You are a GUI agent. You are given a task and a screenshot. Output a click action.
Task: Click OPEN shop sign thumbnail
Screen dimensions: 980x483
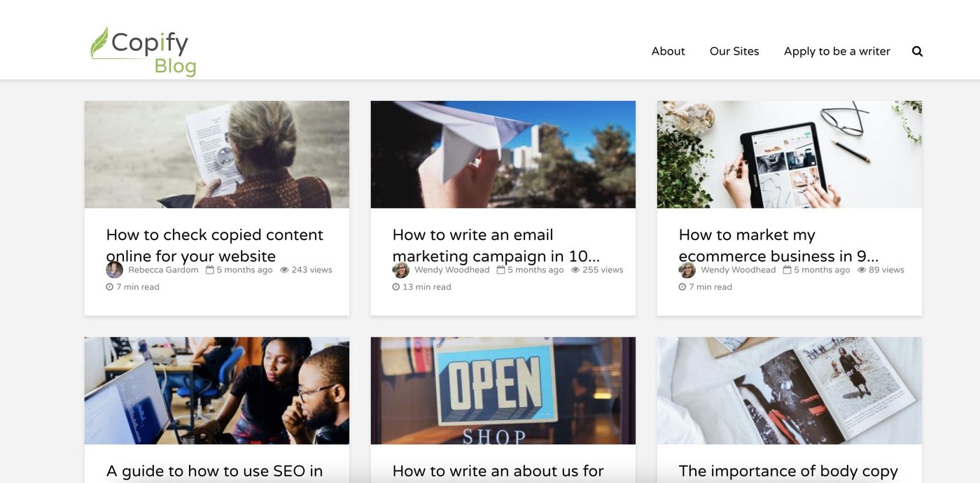503,391
